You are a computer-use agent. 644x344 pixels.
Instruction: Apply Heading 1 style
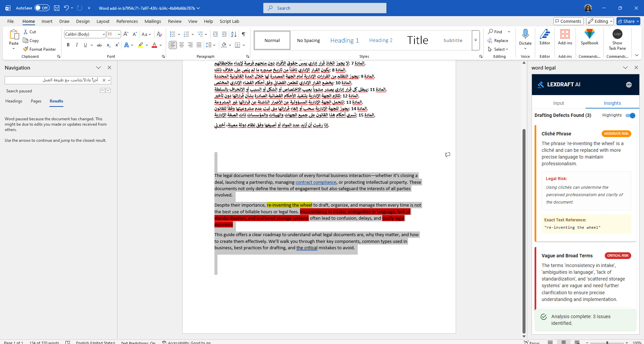click(x=344, y=40)
